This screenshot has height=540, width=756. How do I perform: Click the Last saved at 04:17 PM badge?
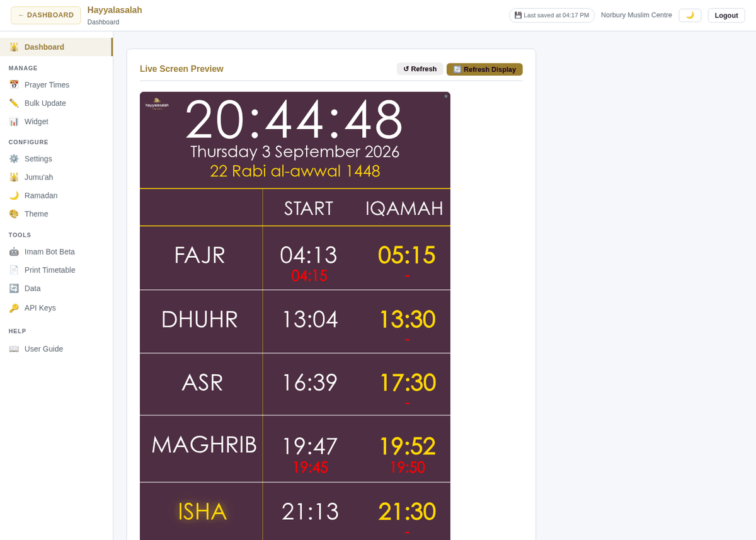coord(552,15)
